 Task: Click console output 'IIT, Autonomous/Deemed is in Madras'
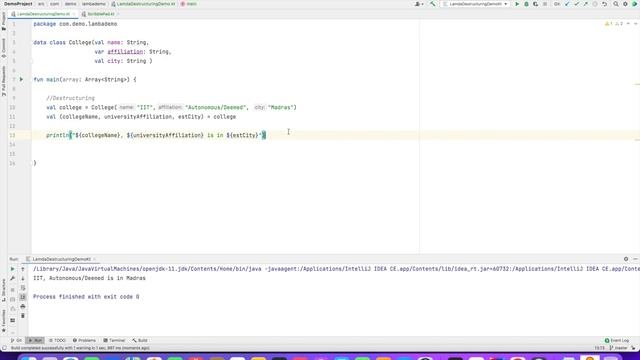click(x=89, y=278)
